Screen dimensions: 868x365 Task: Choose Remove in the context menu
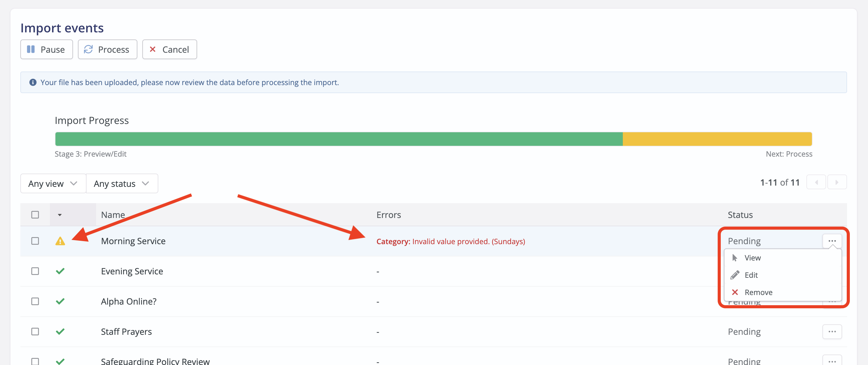click(x=758, y=292)
